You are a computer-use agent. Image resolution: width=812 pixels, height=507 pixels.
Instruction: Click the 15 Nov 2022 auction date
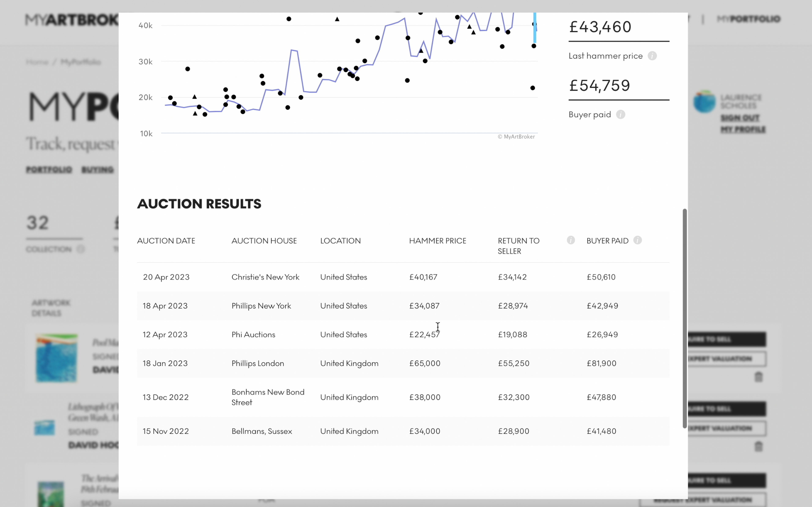point(166,431)
